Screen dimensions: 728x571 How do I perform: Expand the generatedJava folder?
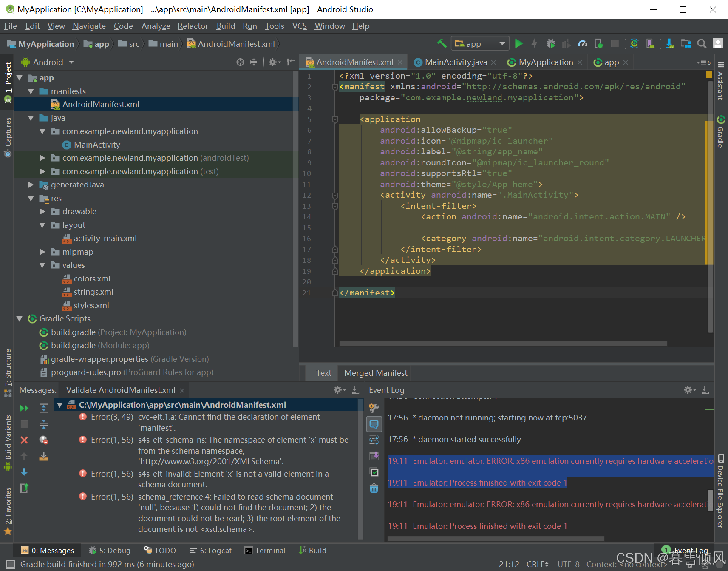pos(31,185)
